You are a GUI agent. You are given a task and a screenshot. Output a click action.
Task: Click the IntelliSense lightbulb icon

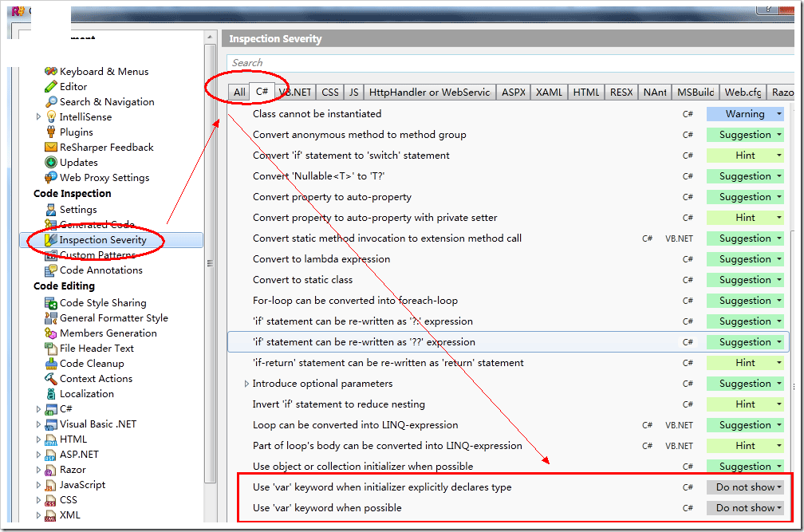[51, 117]
